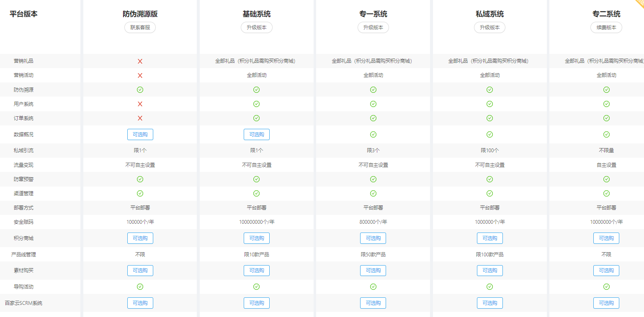Click 限100款产品 in 私域系统 column
This screenshot has height=317, width=644.
489,254
